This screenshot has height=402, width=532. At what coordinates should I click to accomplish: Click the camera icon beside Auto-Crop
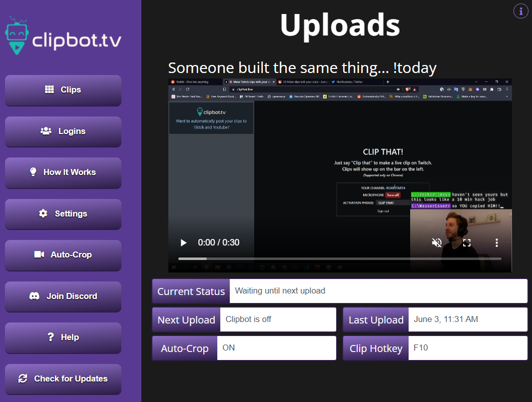39,254
